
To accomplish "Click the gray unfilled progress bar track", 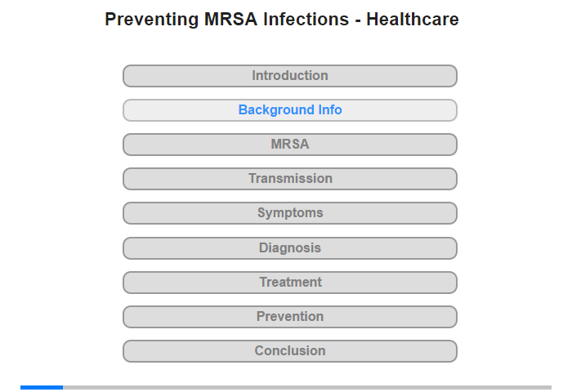I will click(306, 387).
